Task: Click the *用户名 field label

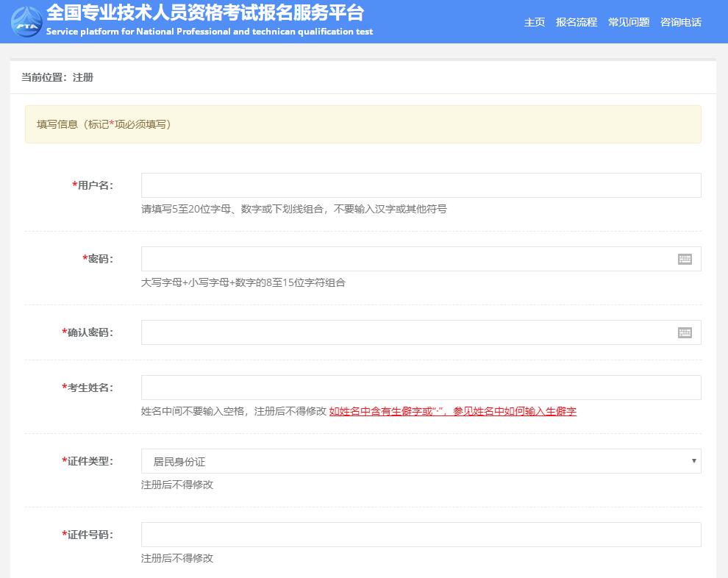Action: pyautogui.click(x=93, y=185)
